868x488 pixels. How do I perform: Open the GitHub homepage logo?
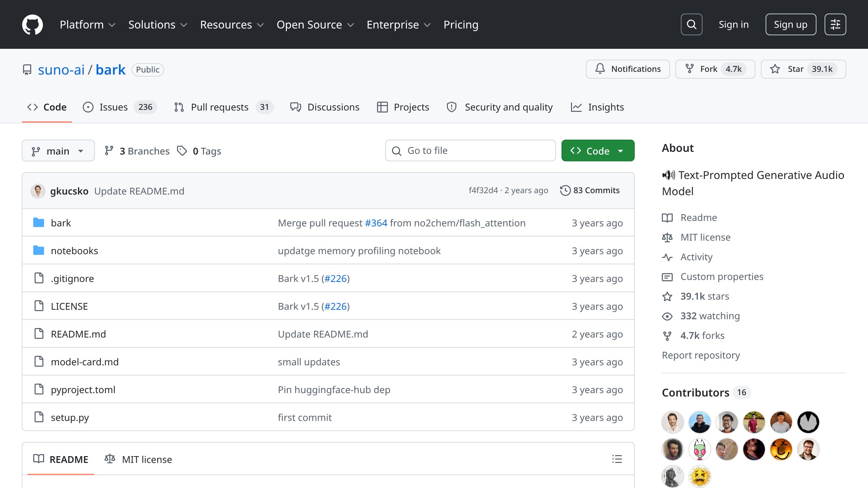33,24
